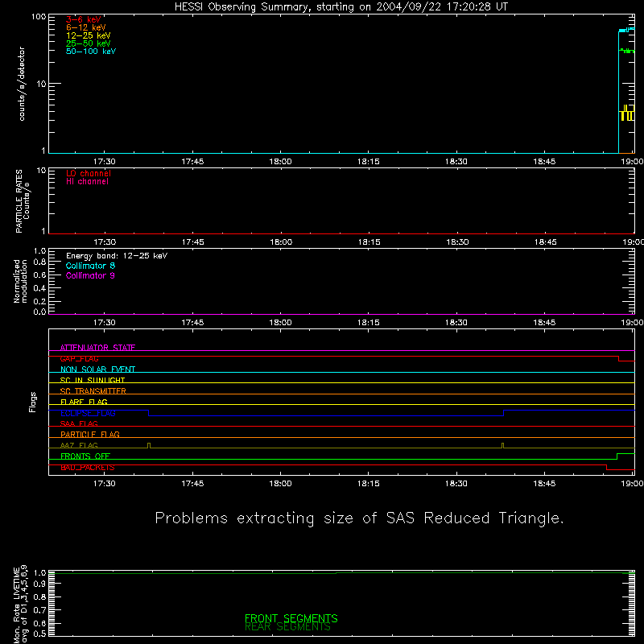644x644 pixels.
Task: Select the NON_SOLAR_EVENT flag label
Action: (97, 369)
